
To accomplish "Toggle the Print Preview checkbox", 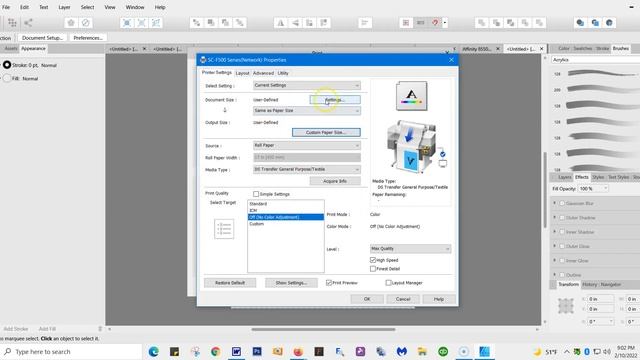I will (329, 282).
